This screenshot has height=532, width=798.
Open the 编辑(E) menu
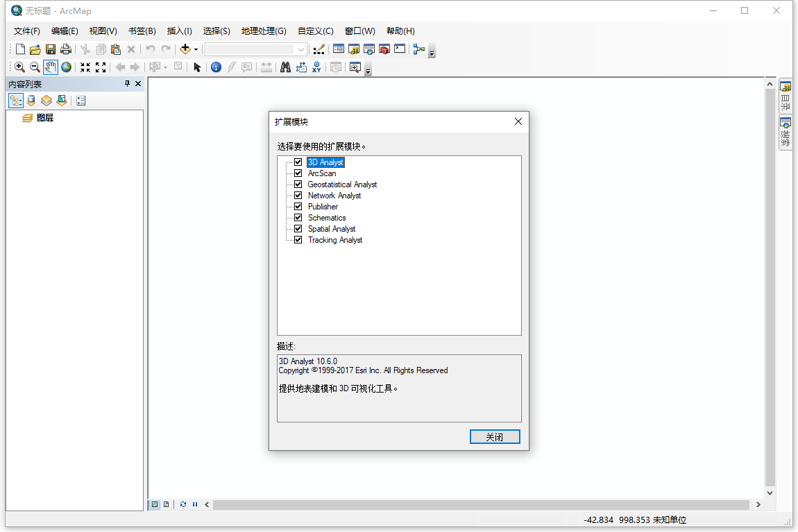(65, 31)
